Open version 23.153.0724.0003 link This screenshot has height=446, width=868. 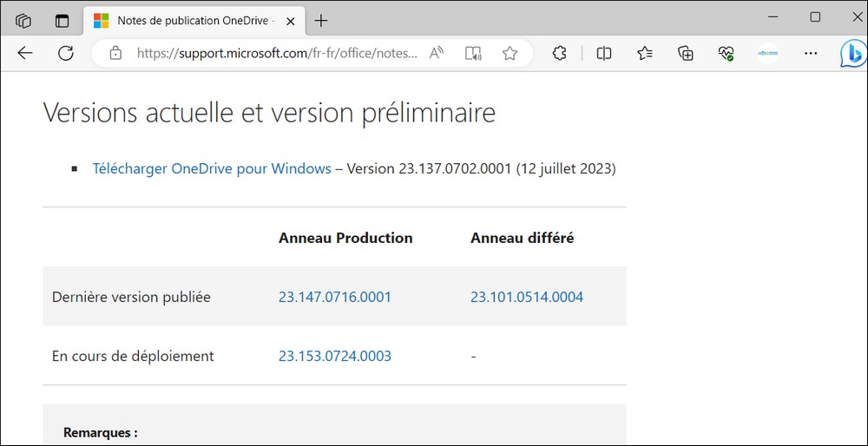click(335, 356)
